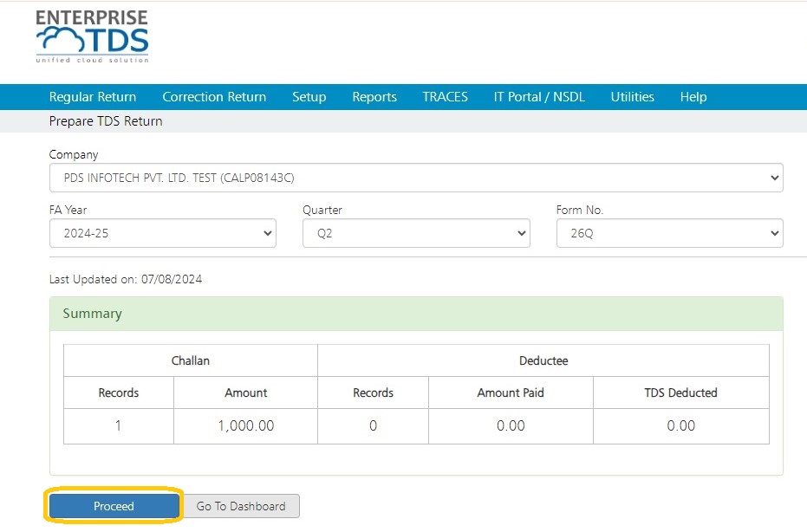
Task: Expand the Company dropdown
Action: [416, 178]
